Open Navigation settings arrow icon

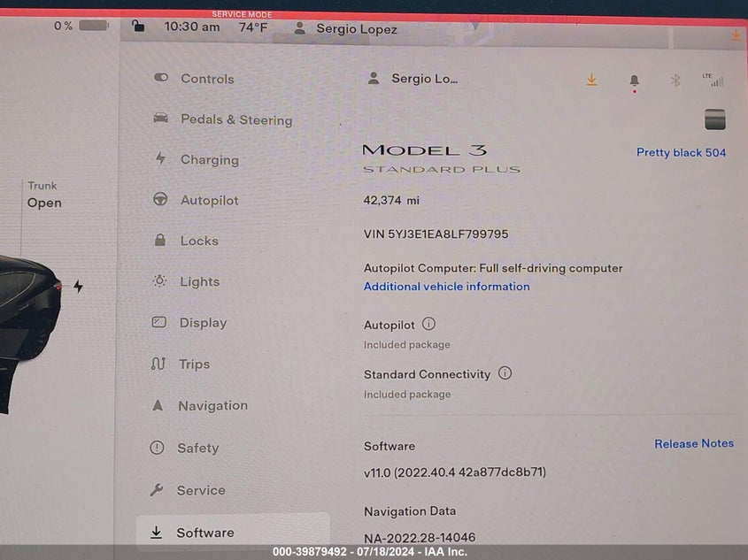click(x=158, y=405)
